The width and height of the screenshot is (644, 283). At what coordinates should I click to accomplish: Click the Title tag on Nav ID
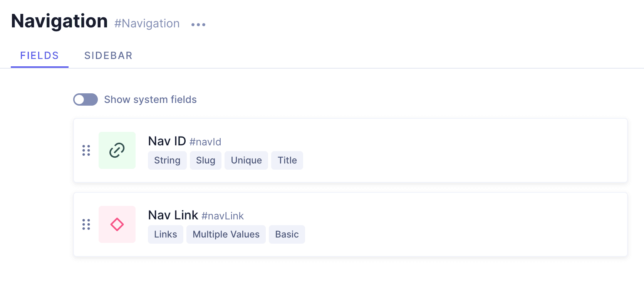pos(287,160)
